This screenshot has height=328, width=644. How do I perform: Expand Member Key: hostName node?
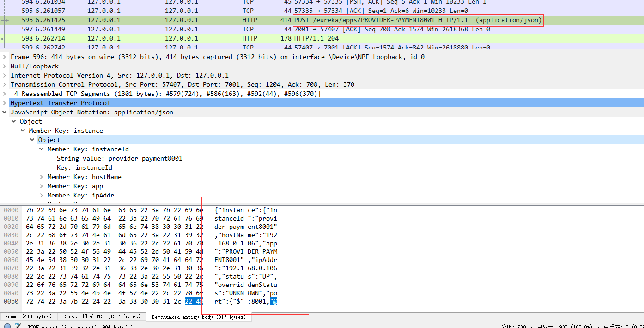point(42,177)
